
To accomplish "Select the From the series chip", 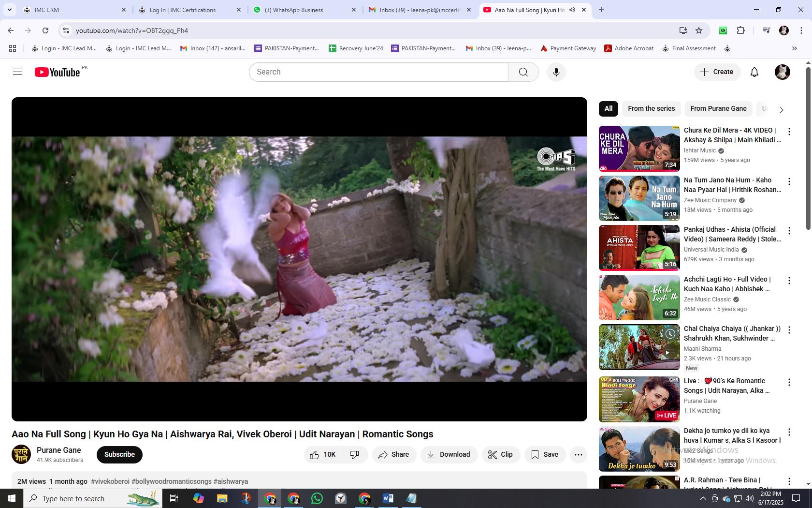I will 652,109.
